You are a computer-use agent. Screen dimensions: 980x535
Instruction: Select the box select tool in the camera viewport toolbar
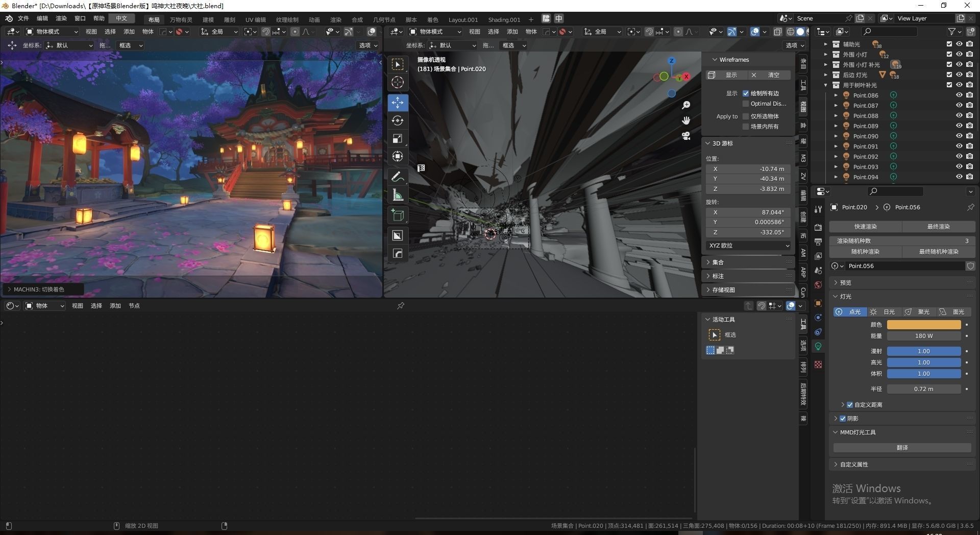[398, 64]
